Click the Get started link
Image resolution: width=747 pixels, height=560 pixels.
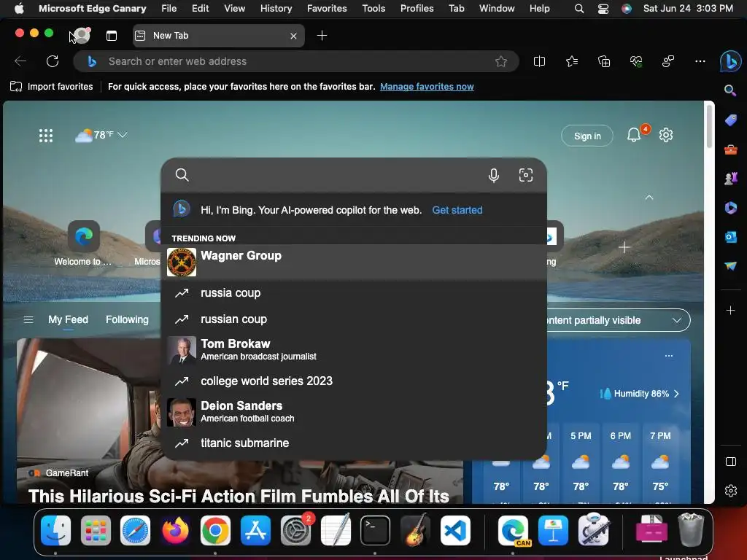pos(457,210)
